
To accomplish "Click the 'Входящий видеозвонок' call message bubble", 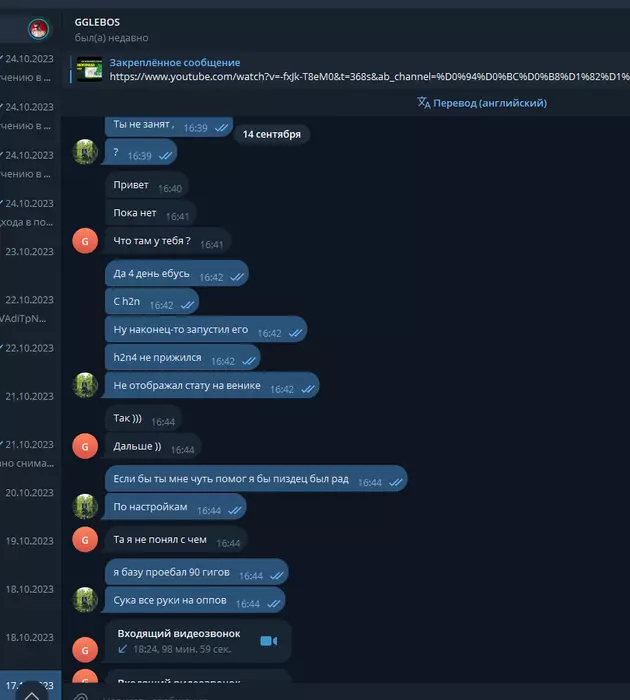I will tap(198, 641).
